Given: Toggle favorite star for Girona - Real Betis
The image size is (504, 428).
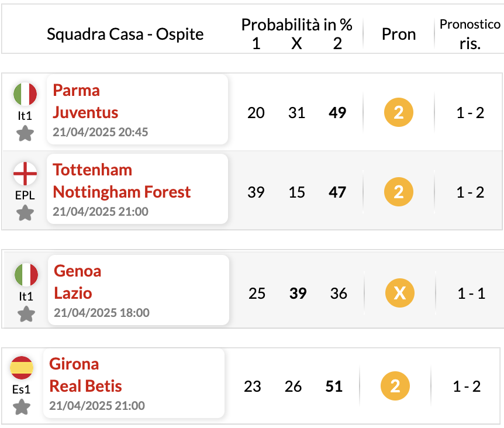Looking at the screenshot, I should (22, 407).
